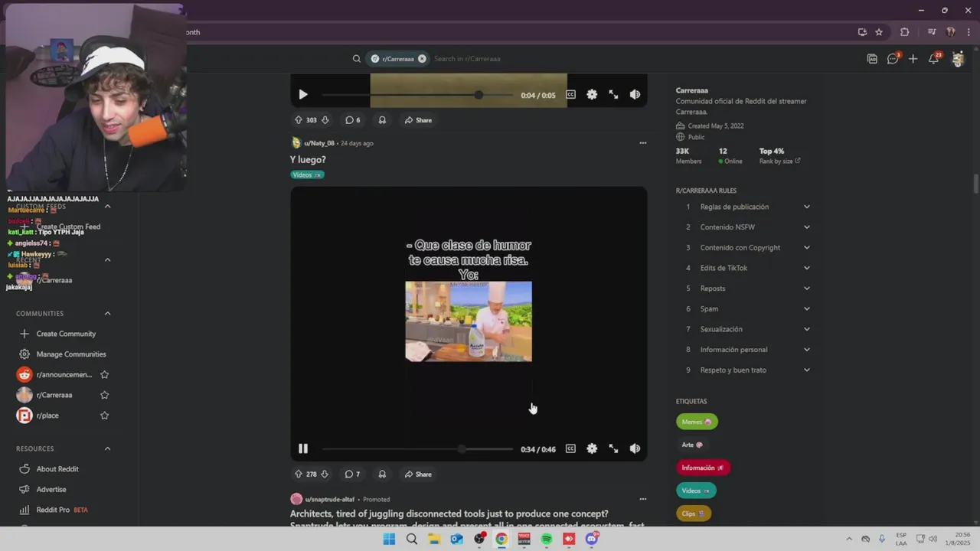Upvote the post with 278 votes

(x=299, y=474)
